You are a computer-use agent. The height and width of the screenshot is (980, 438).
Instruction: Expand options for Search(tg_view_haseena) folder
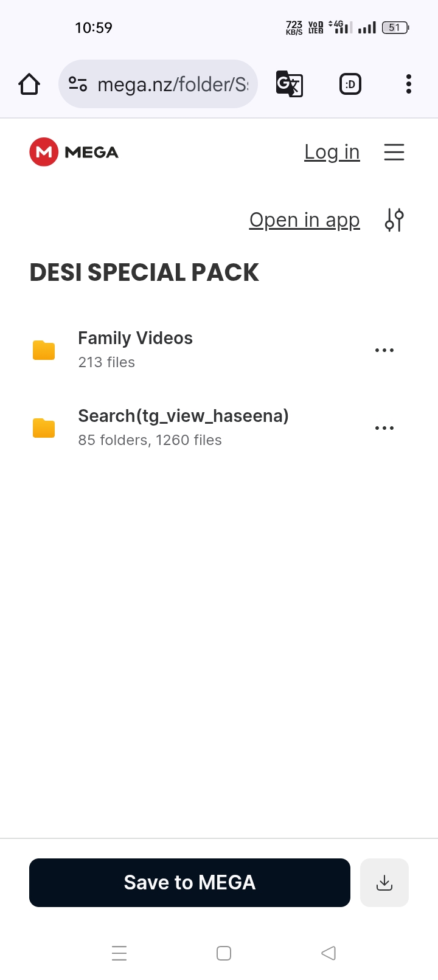(x=384, y=428)
